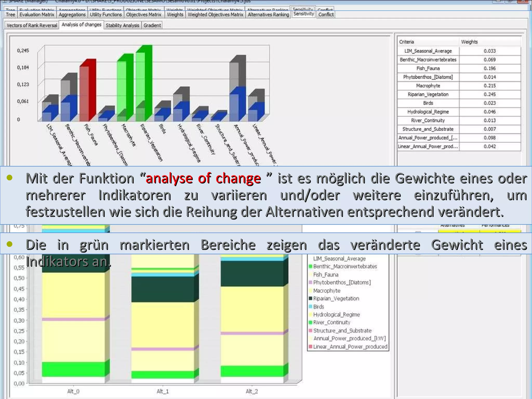Click the weight value 0.245
This screenshot has height=399, width=532.
point(490,94)
